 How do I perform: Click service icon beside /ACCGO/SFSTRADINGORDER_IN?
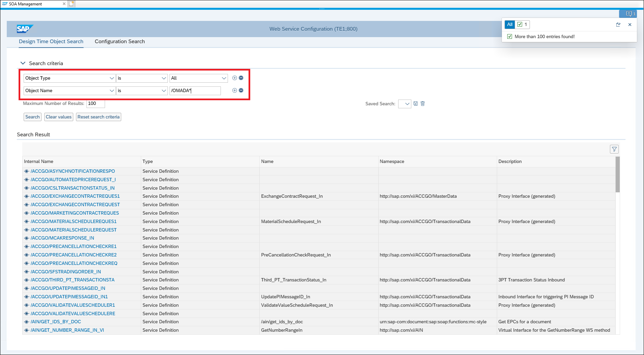coord(26,272)
